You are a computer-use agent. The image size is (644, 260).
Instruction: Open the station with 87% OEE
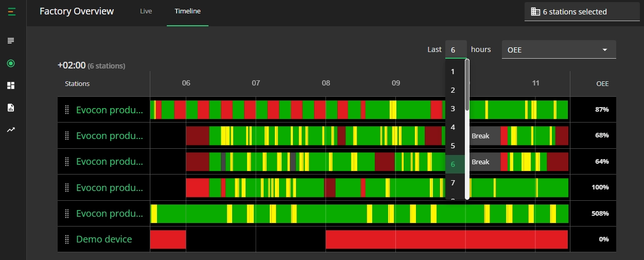point(109,110)
